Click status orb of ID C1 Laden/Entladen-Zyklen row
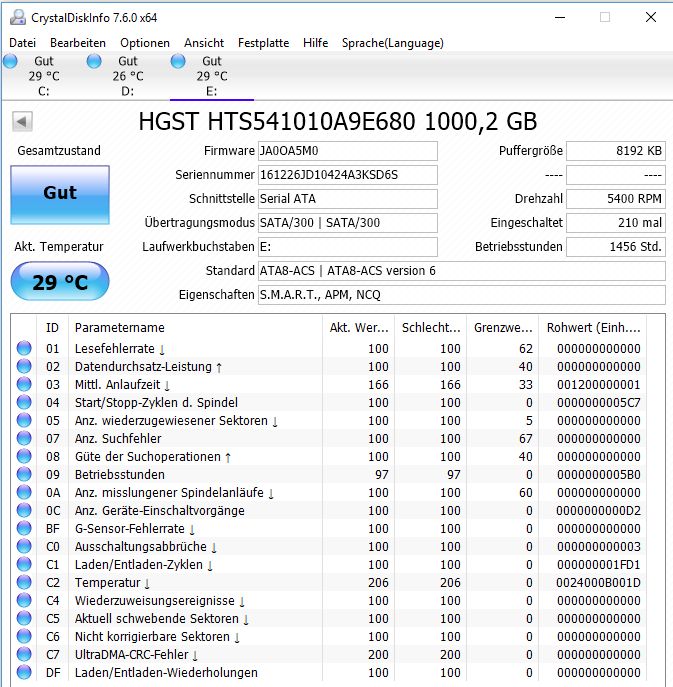This screenshot has width=673, height=687. click(24, 563)
